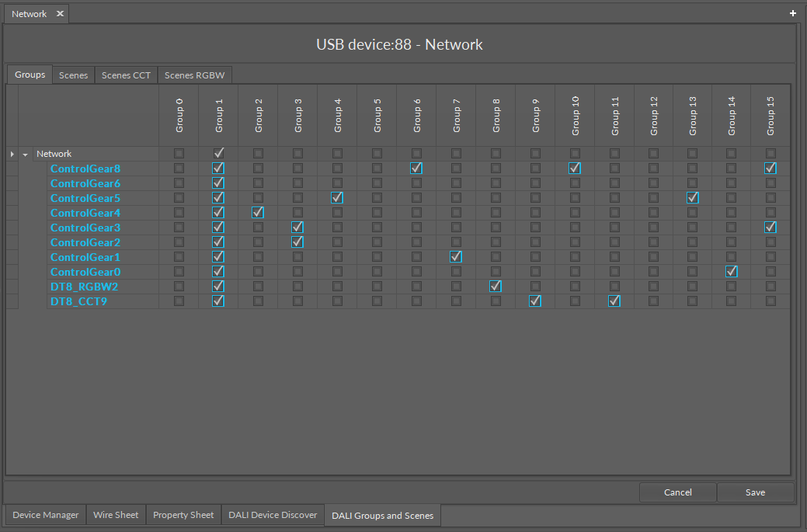Uncheck DT8_CCT9 Group 9 checkbox
This screenshot has height=532, width=807.
click(535, 301)
